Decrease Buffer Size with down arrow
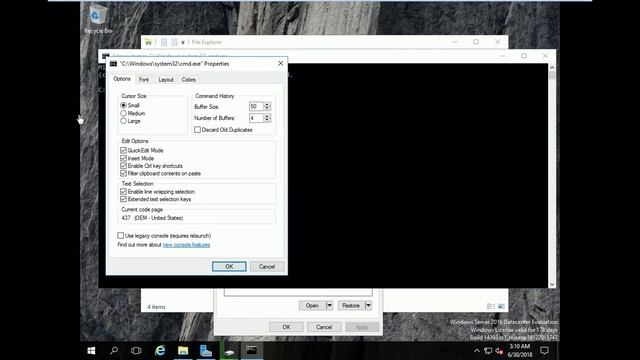The image size is (640, 360). point(267,109)
